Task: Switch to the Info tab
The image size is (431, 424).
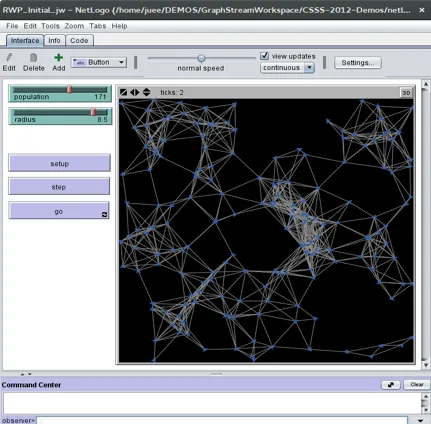Action: (x=54, y=40)
